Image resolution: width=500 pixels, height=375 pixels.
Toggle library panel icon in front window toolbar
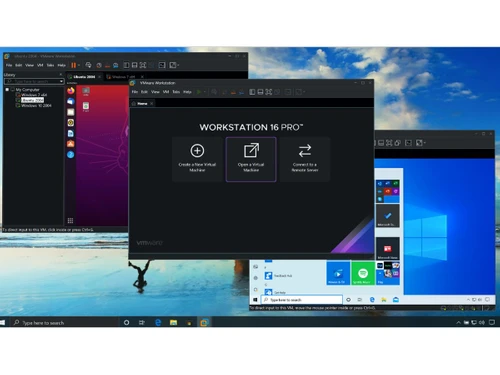252,92
